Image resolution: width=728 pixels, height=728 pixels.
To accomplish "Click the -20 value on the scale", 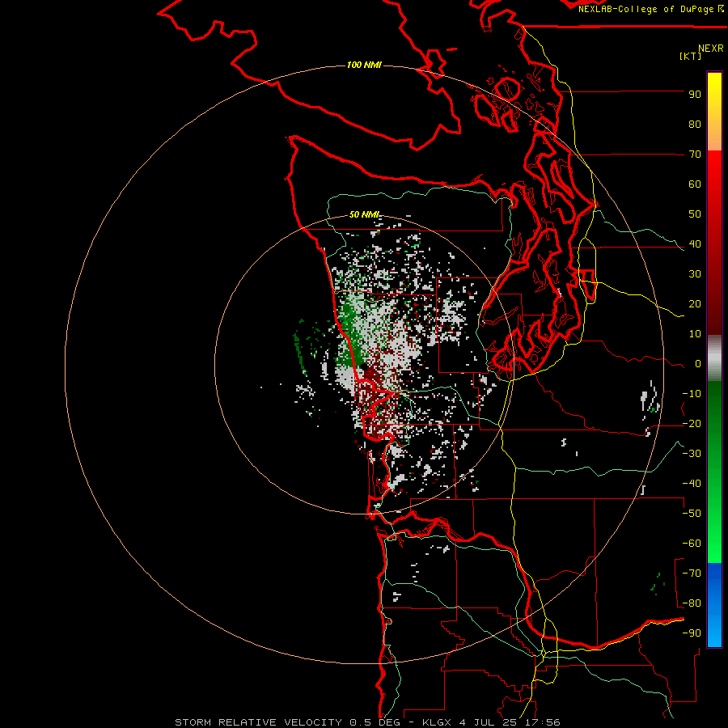I will pyautogui.click(x=692, y=424).
